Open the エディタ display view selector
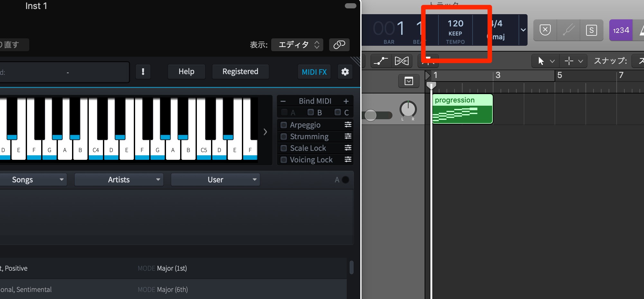644x299 pixels. click(x=297, y=44)
